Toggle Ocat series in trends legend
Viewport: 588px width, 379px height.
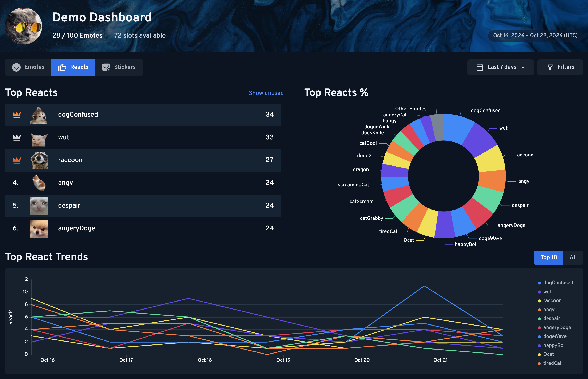tap(546, 354)
